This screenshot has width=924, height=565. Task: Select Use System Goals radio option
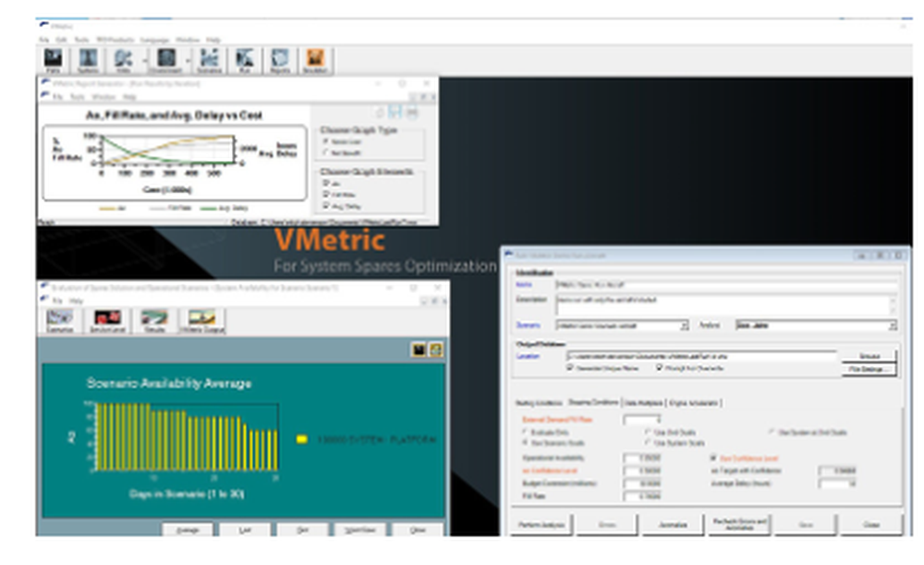(648, 442)
